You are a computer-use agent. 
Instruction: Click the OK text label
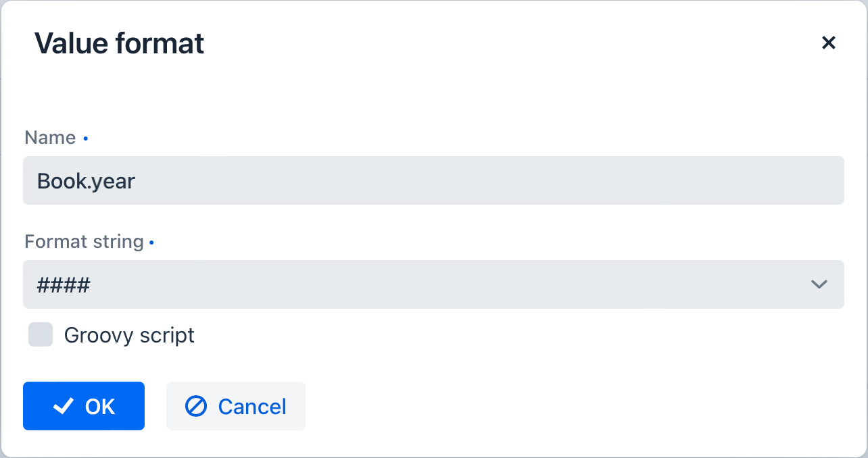coord(100,407)
